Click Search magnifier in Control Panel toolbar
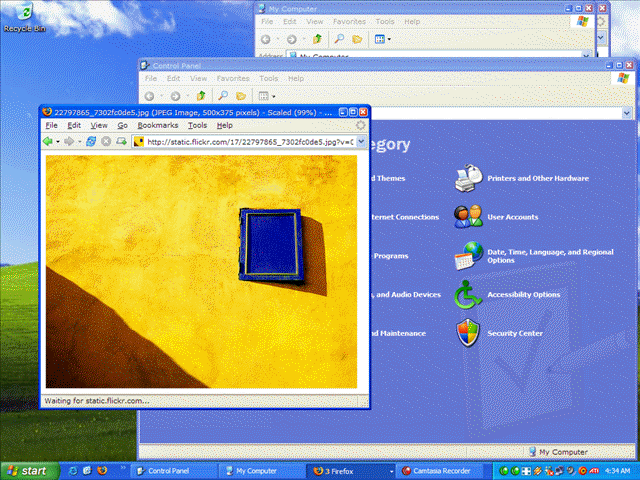640x480 pixels. 223,96
